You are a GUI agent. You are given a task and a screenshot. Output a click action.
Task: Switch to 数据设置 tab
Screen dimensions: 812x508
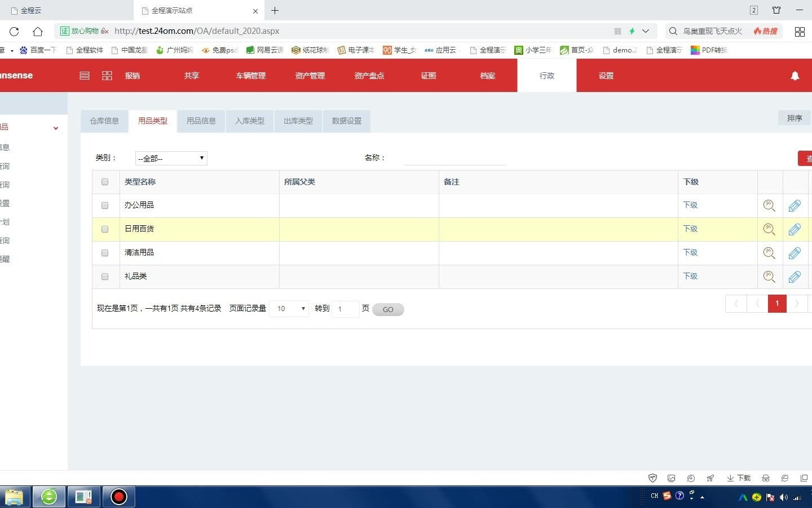coord(347,121)
